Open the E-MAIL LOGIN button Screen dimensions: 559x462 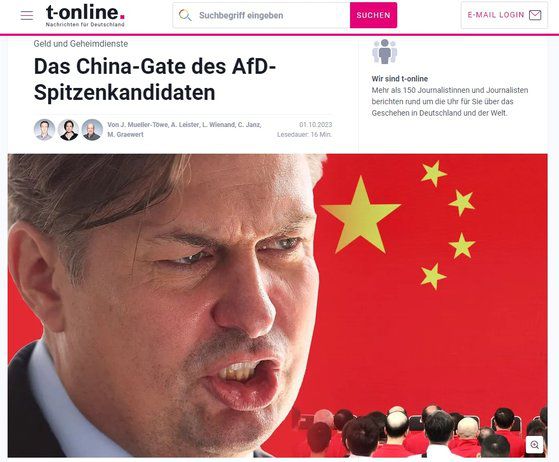pyautogui.click(x=504, y=15)
